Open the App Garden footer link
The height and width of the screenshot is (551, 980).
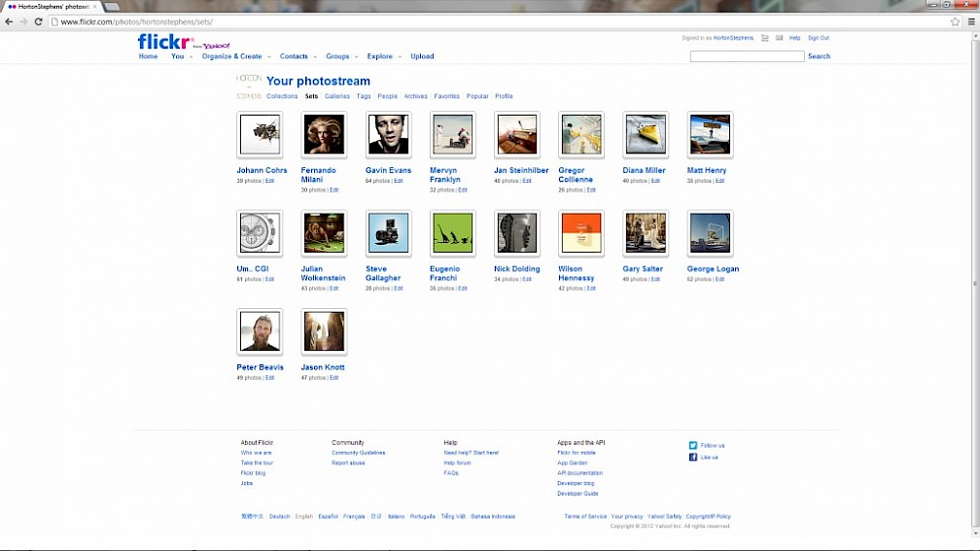click(x=573, y=463)
